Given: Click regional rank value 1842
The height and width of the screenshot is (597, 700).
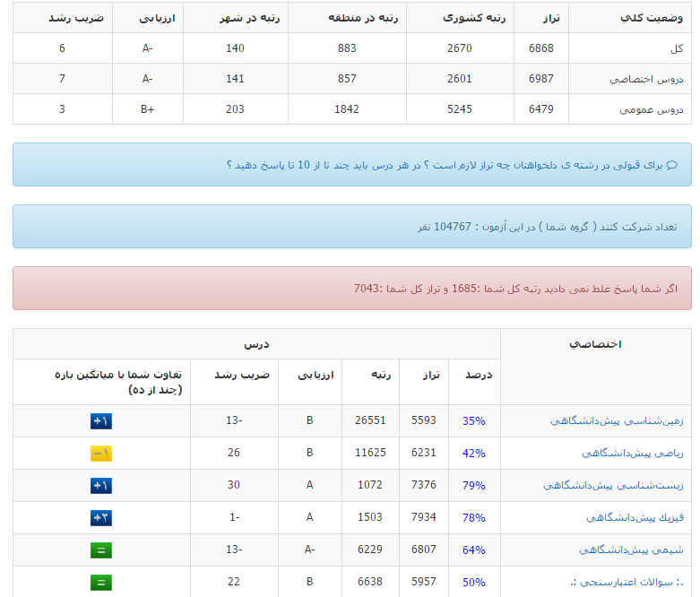Looking at the screenshot, I should 347,109.
